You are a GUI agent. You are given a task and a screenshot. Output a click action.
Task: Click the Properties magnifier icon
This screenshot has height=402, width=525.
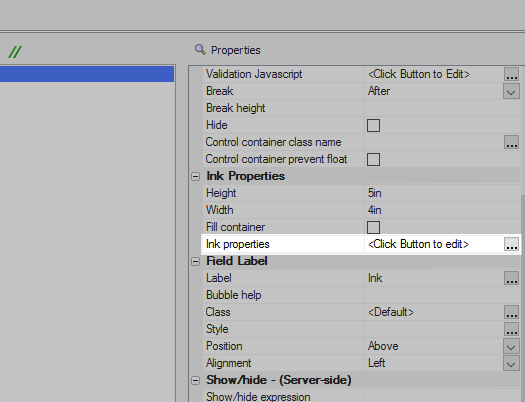click(200, 50)
